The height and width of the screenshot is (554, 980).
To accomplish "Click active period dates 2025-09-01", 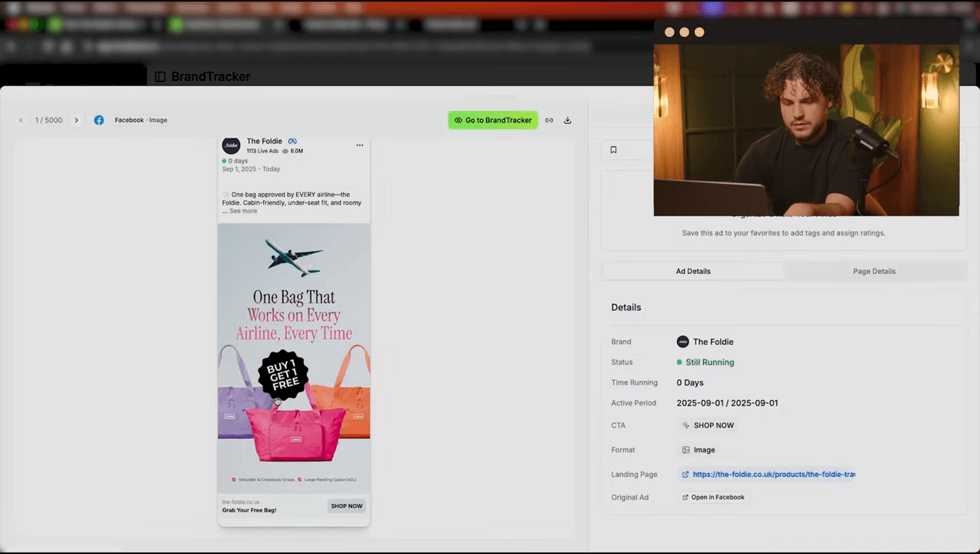I will pos(727,403).
